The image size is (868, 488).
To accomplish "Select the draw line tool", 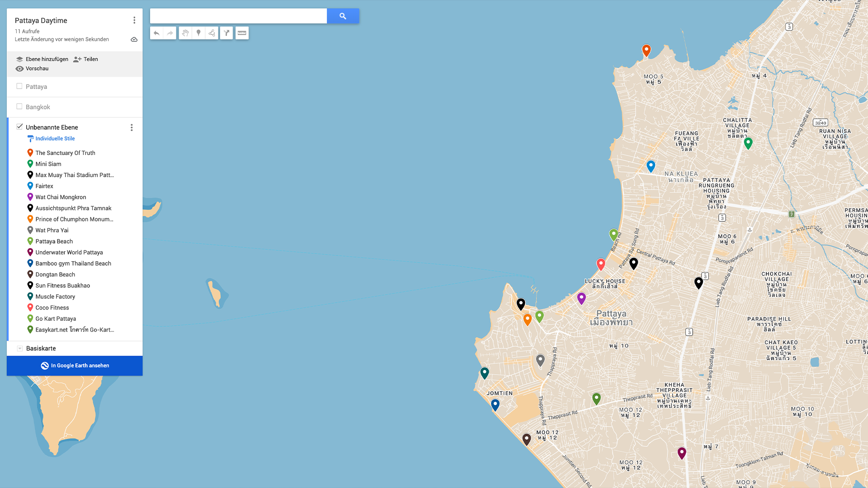I will (x=212, y=33).
